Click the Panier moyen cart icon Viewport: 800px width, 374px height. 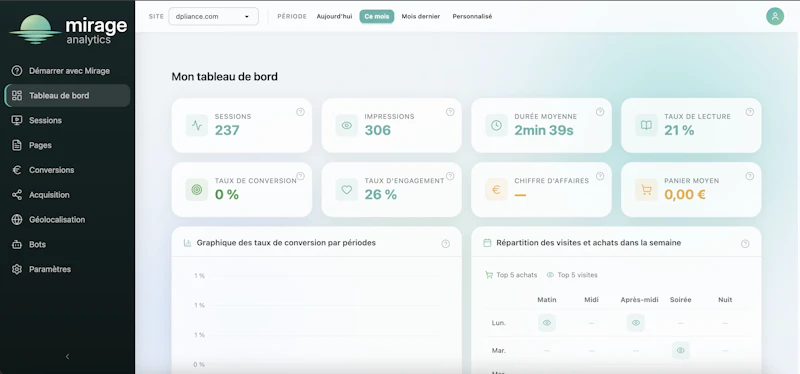(x=646, y=189)
